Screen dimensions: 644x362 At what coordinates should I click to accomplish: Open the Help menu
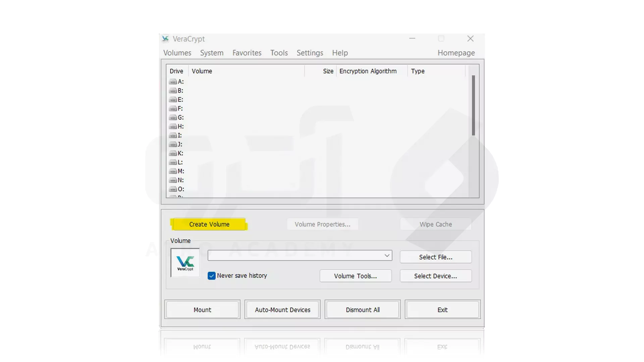(340, 53)
